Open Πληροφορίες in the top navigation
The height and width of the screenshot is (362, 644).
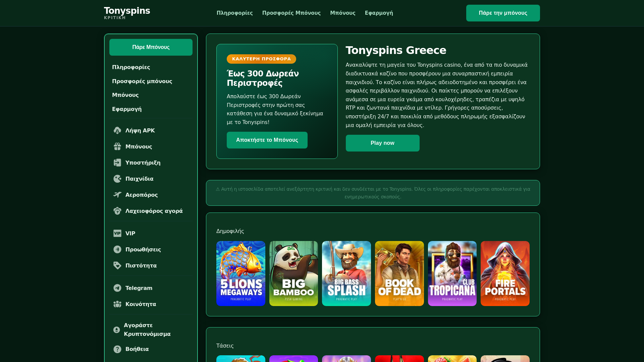[x=235, y=13]
